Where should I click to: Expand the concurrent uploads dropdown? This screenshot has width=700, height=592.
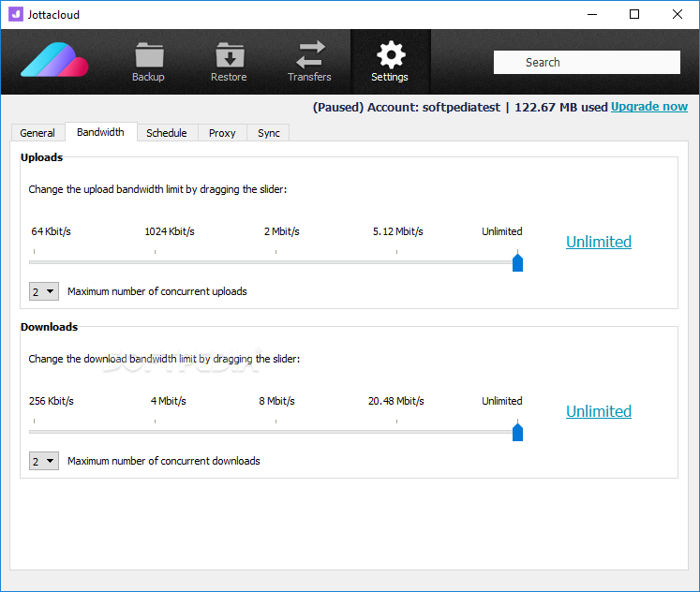(44, 291)
